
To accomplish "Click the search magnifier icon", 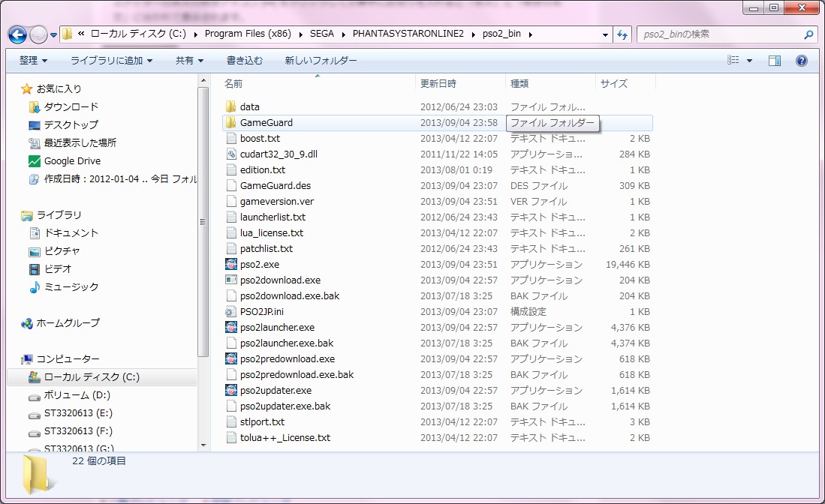I will [x=808, y=34].
